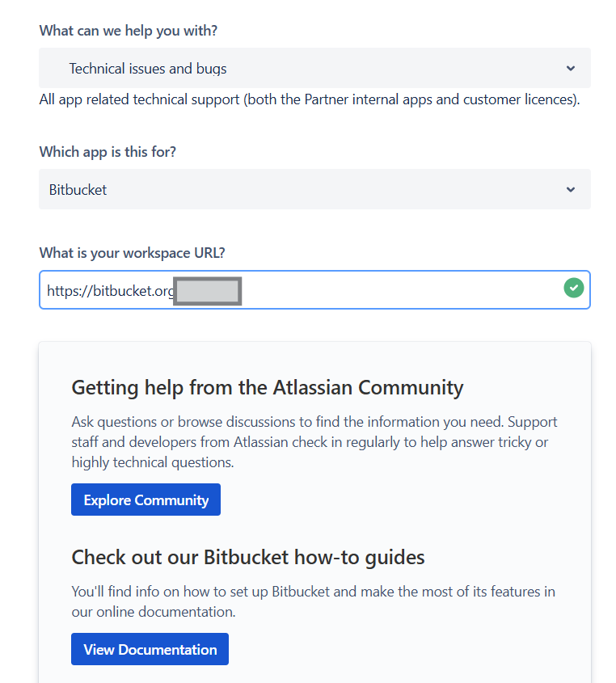Viewport: 616px width, 683px height.
Task: Click the 'What can we help you with?' label
Action: (x=128, y=31)
